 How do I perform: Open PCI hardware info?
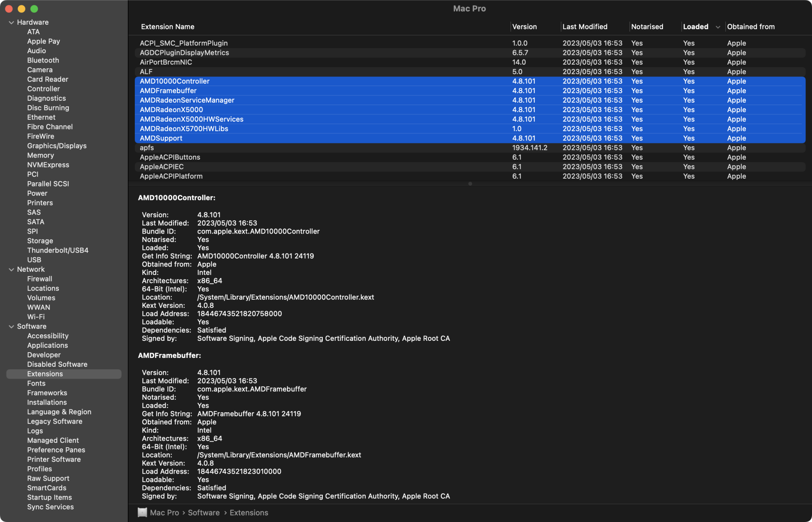(32, 174)
